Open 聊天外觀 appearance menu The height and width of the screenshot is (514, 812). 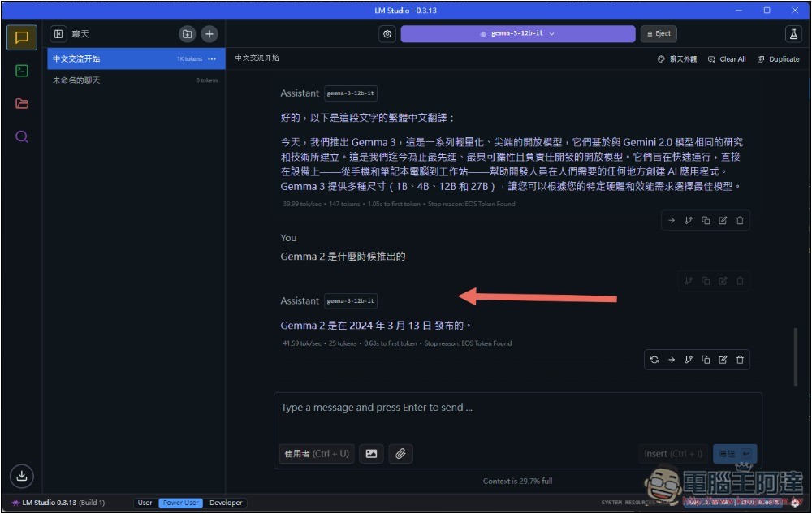pos(677,59)
